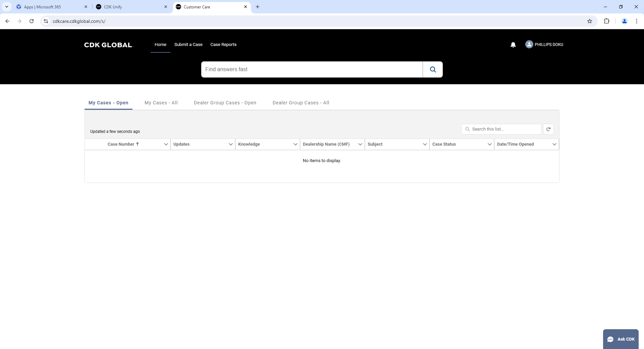
Task: Click the browser address bar URL
Action: (x=79, y=21)
